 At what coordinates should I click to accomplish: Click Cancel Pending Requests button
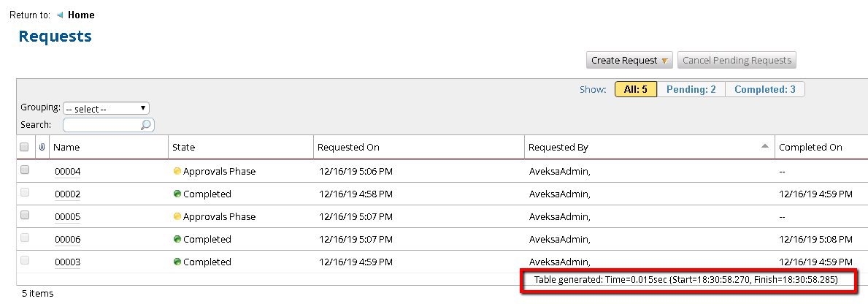(737, 61)
